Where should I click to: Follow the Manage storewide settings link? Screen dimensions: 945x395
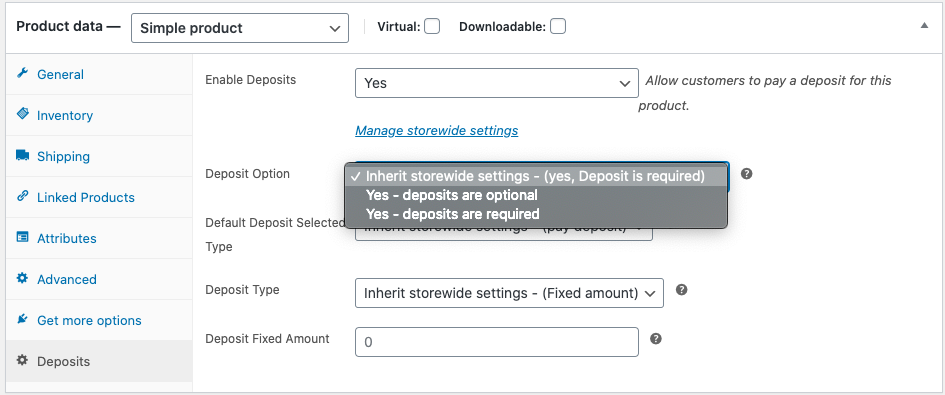point(436,130)
